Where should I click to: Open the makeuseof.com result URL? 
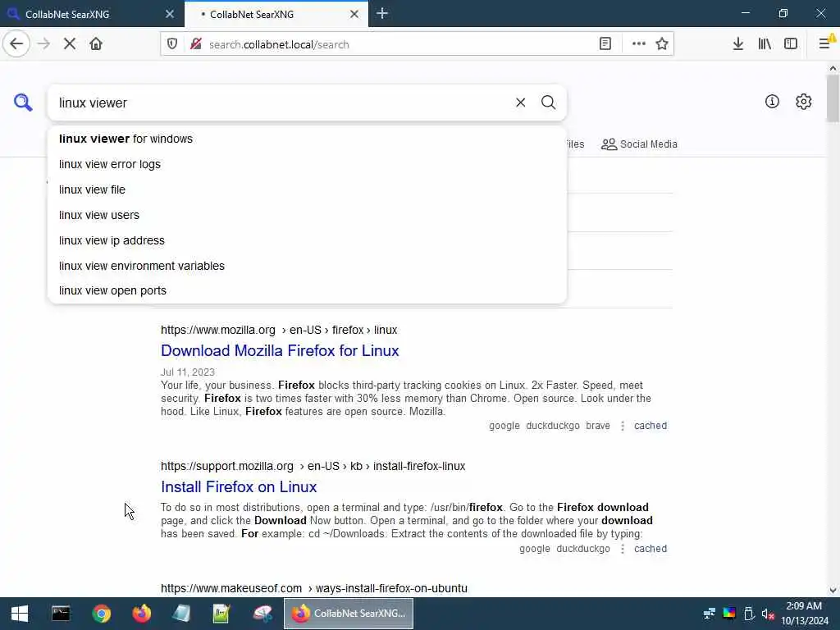(x=314, y=588)
